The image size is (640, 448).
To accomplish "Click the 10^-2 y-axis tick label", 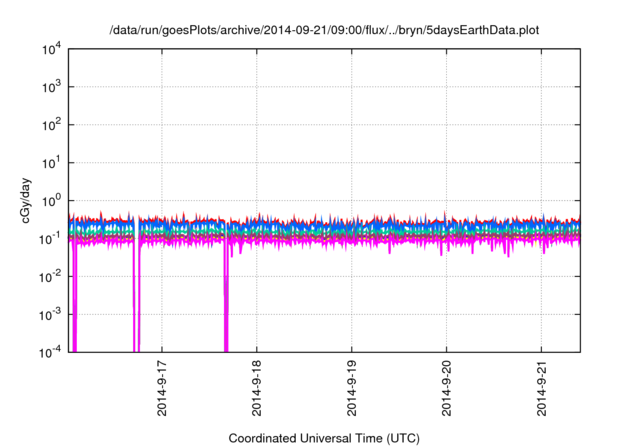I will click(x=51, y=277).
